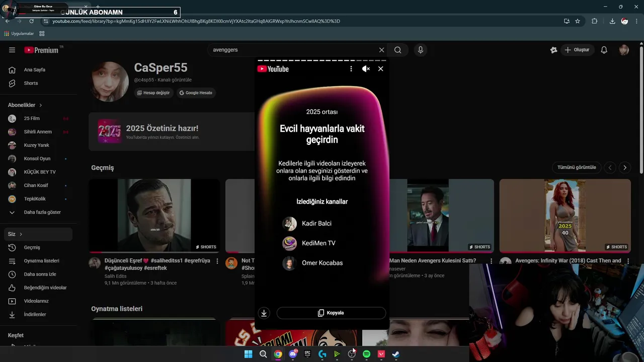Open the 2025 Özetiniz hazır banner
This screenshot has width=644, height=362.
[172, 132]
